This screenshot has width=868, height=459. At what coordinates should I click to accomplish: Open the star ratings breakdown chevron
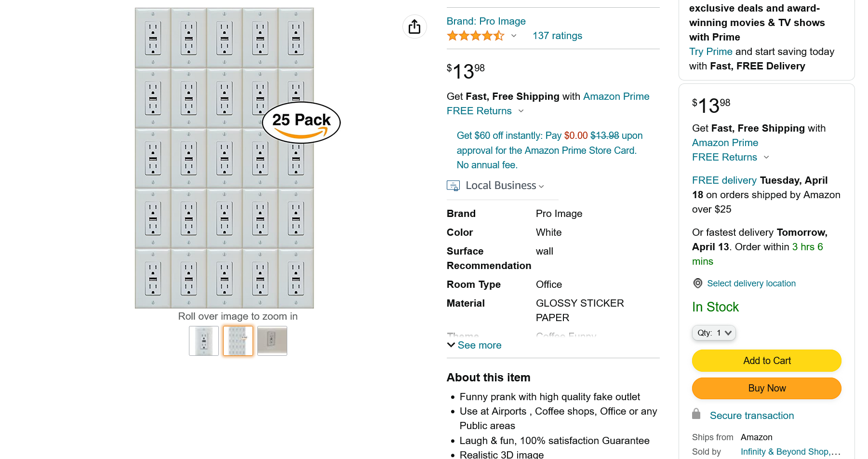514,36
